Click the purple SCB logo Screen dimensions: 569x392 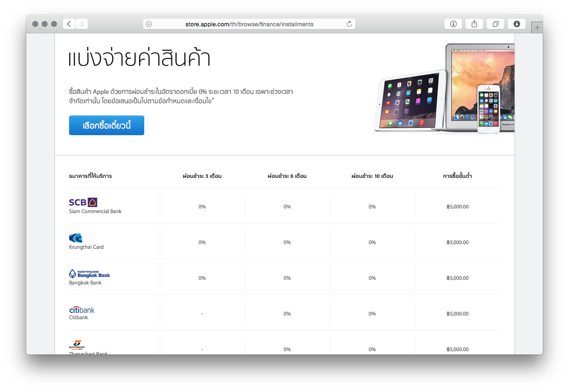pos(83,202)
